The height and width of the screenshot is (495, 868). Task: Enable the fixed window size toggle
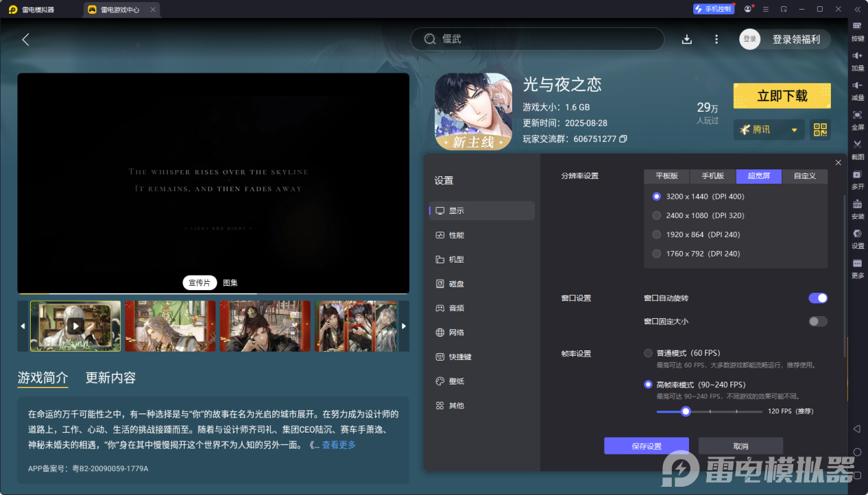817,322
